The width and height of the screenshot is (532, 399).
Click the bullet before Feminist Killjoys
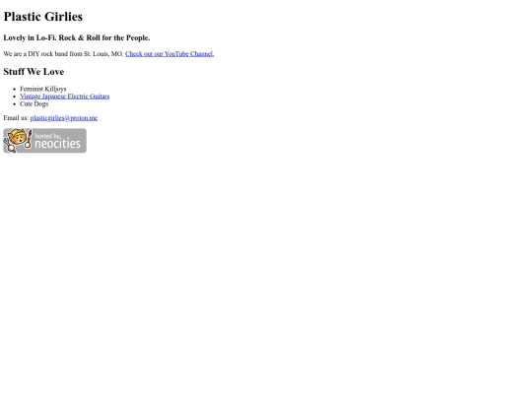(14, 89)
